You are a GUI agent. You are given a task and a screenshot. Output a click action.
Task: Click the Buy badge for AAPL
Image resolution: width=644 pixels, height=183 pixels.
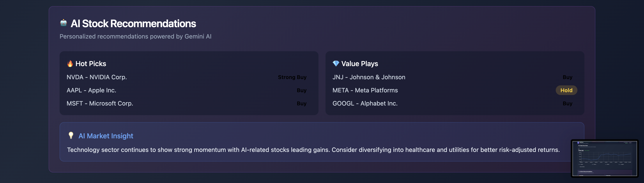pos(301,90)
